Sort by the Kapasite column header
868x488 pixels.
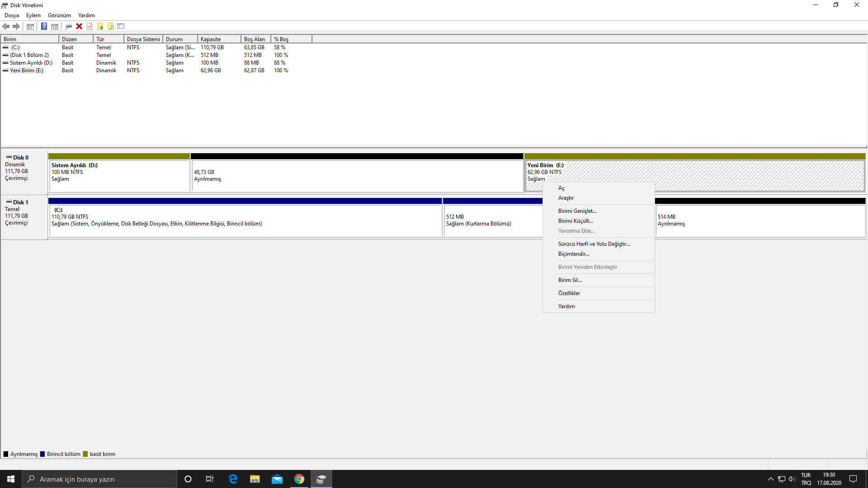tap(219, 39)
